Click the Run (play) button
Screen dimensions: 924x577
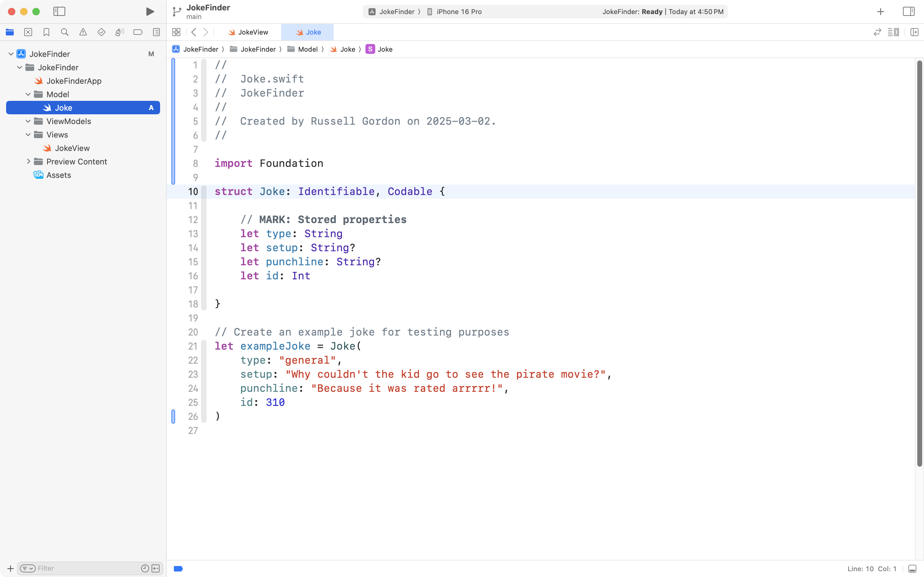pos(150,11)
